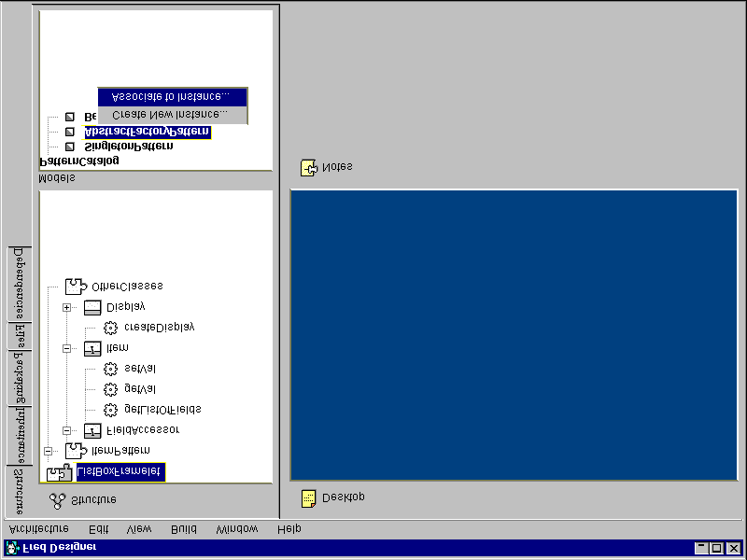Click the Item class icon
This screenshot has height=560, width=747.
[92, 348]
